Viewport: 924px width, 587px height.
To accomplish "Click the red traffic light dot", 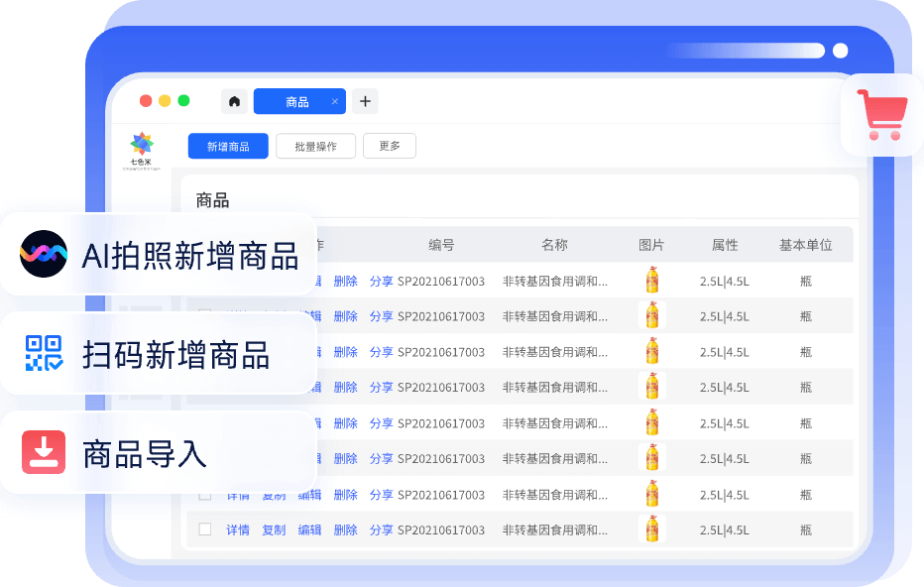I will (144, 100).
